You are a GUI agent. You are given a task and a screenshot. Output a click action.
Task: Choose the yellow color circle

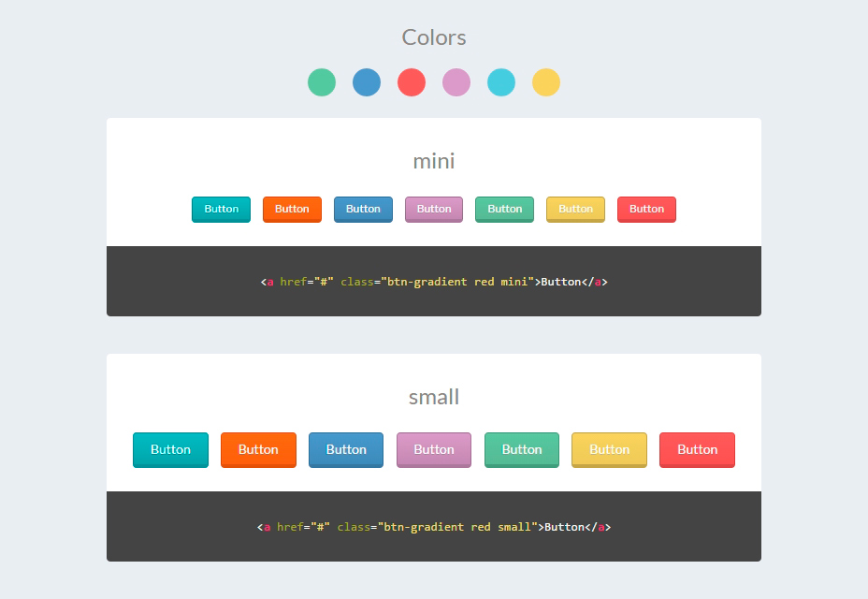tap(546, 82)
